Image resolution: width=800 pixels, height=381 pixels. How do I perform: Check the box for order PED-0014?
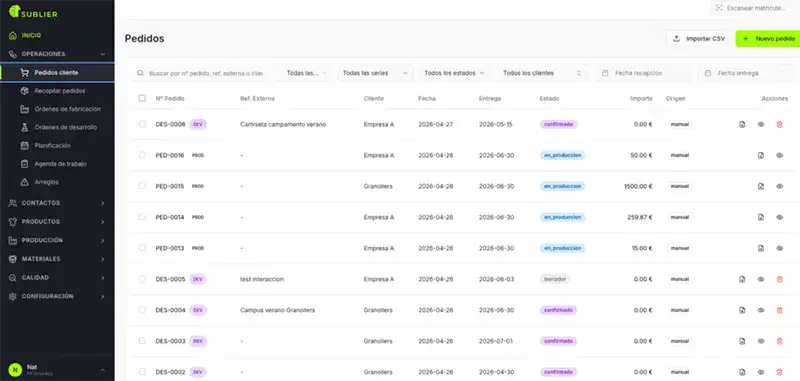142,217
